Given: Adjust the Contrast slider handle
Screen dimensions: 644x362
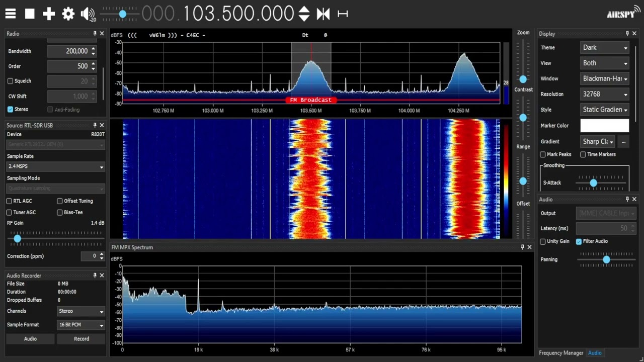Looking at the screenshot, I should (x=523, y=118).
